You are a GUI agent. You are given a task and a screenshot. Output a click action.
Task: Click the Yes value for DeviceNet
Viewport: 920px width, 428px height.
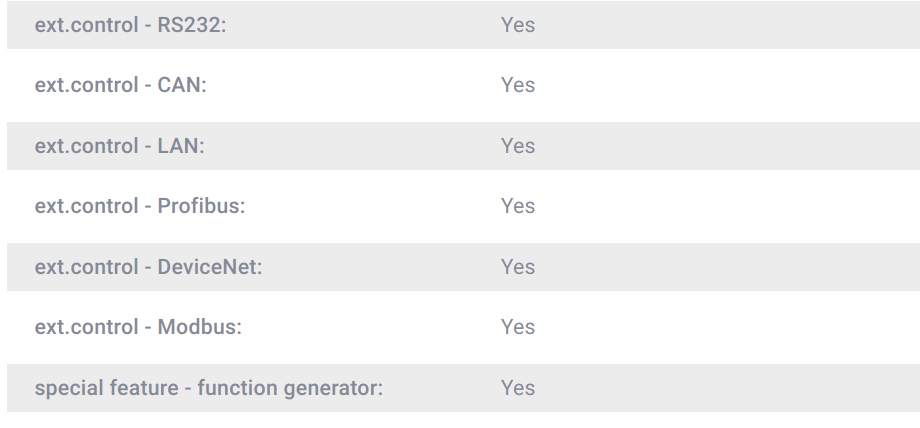tap(518, 267)
